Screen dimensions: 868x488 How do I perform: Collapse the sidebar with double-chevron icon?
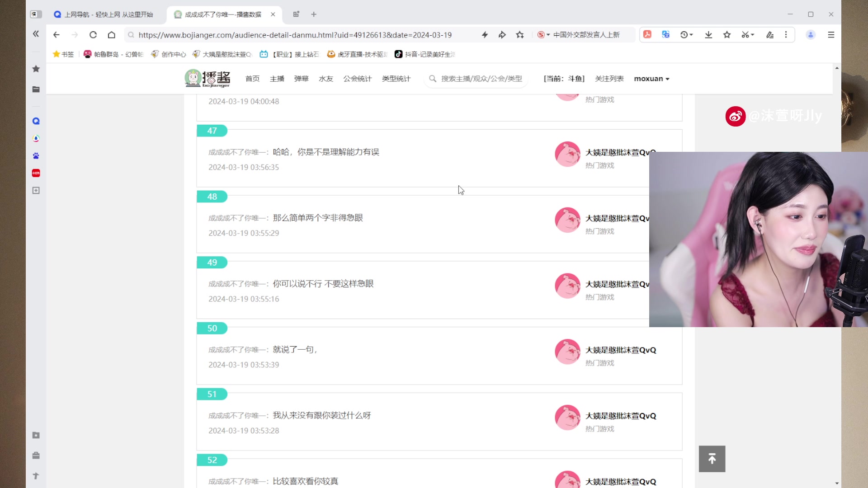(x=36, y=34)
